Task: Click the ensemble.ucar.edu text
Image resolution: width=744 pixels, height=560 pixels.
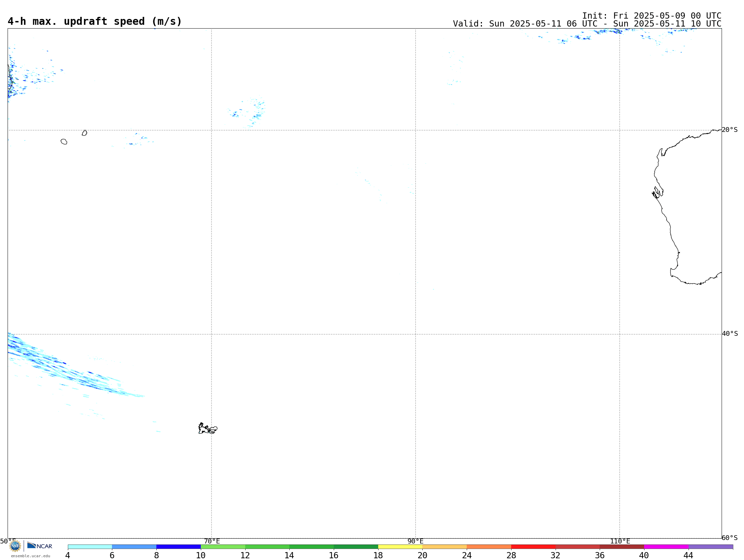Action: [x=30, y=556]
